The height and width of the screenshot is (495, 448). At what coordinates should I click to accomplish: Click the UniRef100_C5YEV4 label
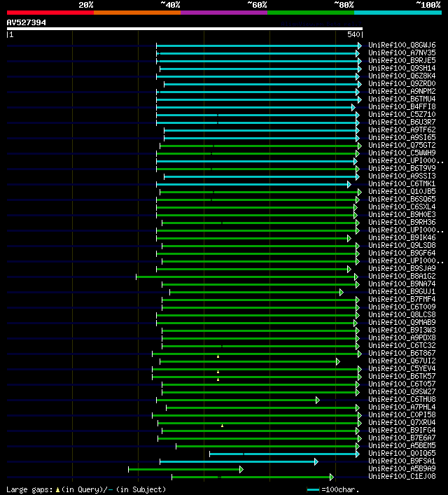(x=402, y=368)
